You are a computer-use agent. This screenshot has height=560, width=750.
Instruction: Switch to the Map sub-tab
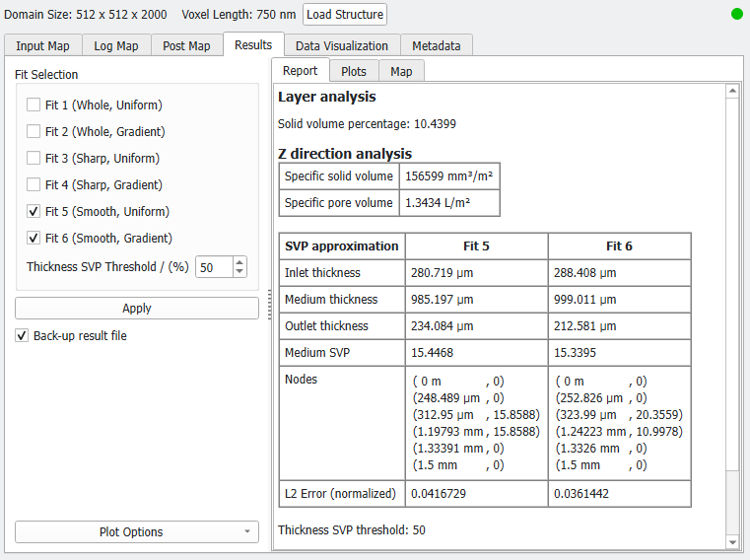point(401,72)
